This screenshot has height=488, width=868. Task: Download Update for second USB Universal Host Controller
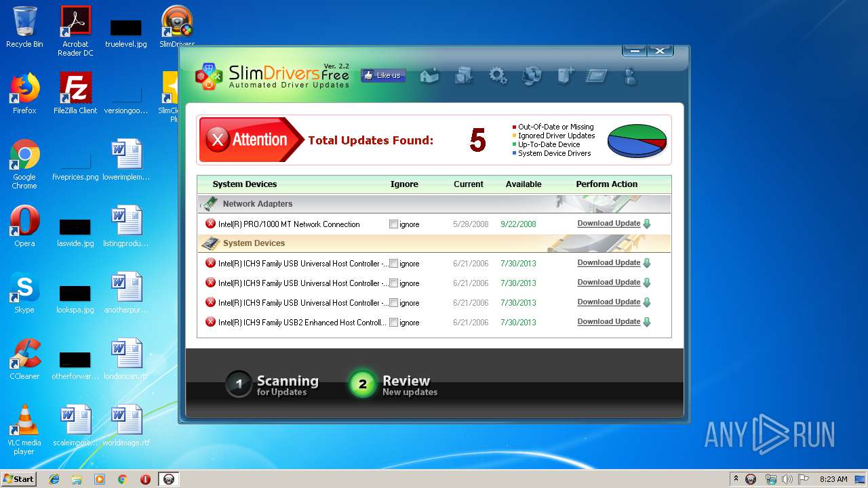(x=614, y=283)
